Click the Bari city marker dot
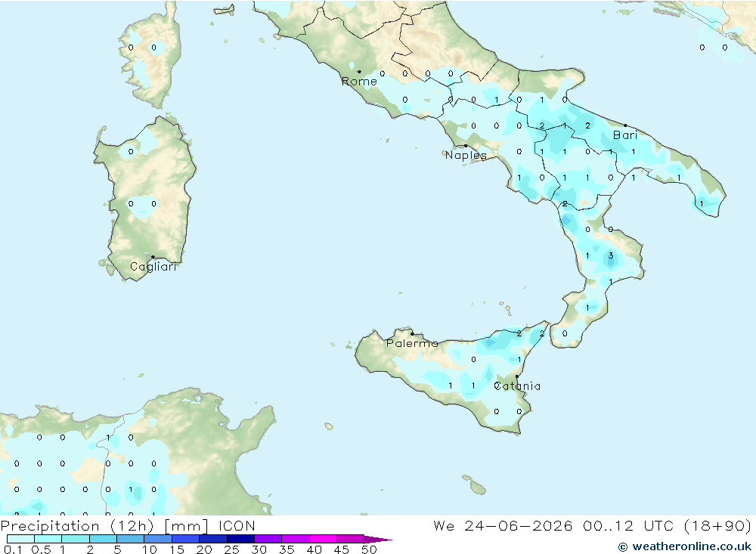 pyautogui.click(x=625, y=125)
